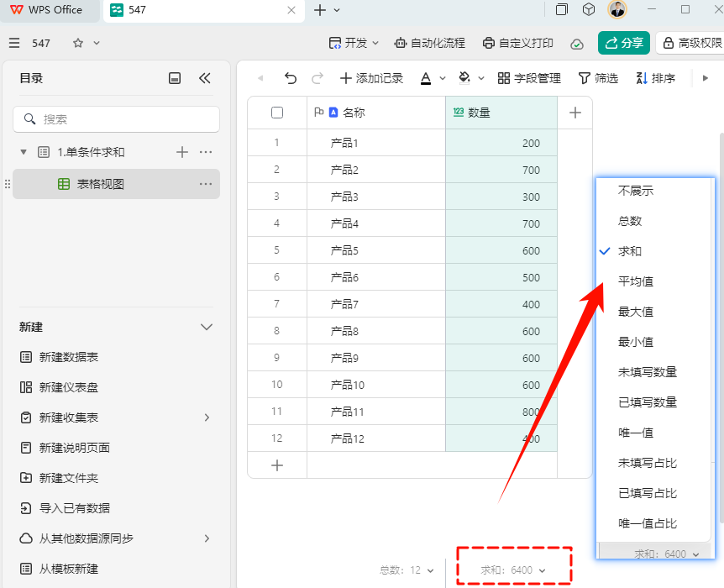Add a new view to 1.单条件求和
This screenshot has height=588, width=724.
182,152
